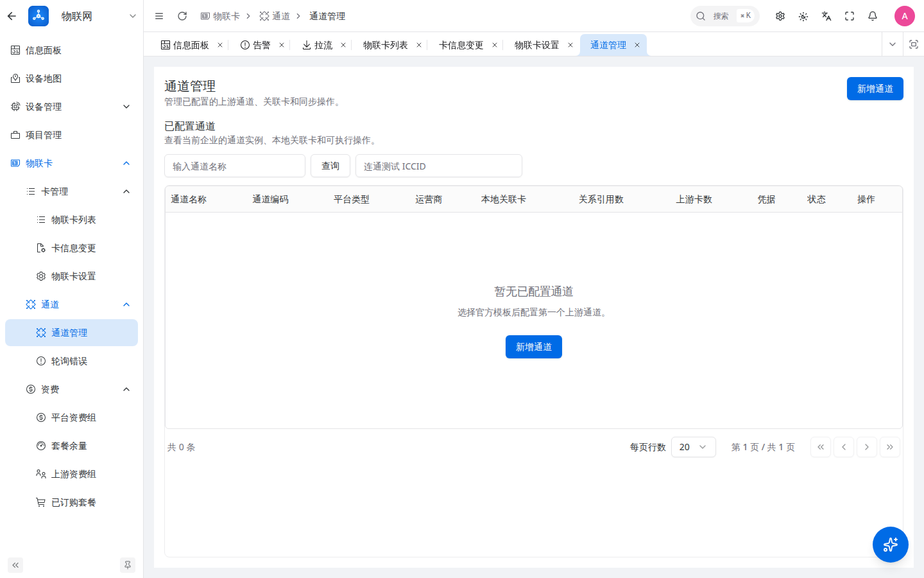Screen dimensions: 924x578
Task: Click the user avatar A
Action: click(x=905, y=16)
